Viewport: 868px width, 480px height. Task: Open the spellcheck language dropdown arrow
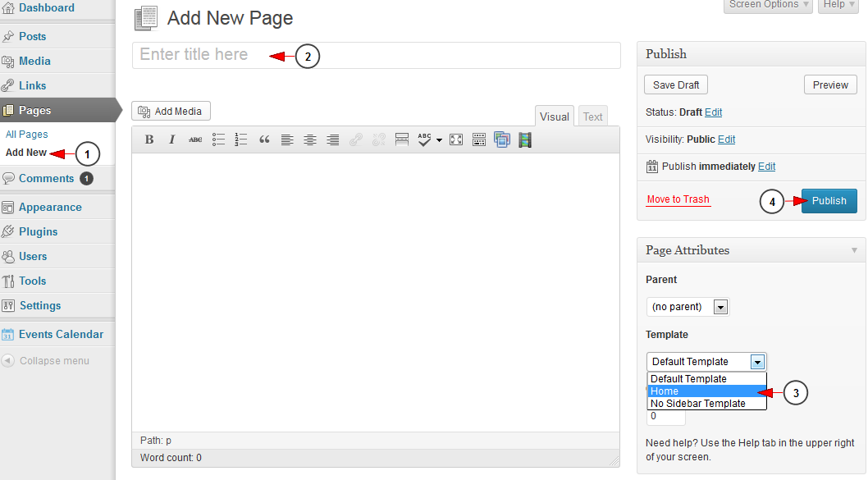pyautogui.click(x=439, y=140)
